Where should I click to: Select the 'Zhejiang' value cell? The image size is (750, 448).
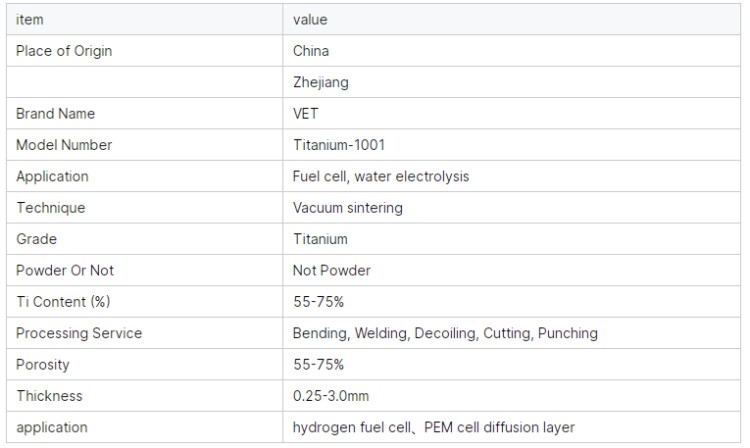point(511,82)
